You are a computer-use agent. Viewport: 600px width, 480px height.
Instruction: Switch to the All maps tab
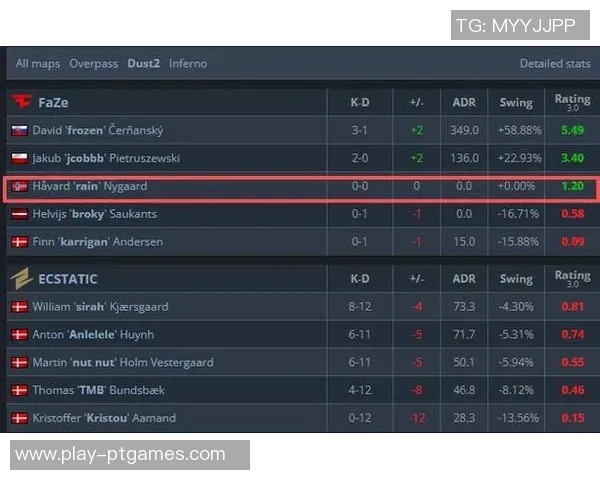pyautogui.click(x=37, y=64)
